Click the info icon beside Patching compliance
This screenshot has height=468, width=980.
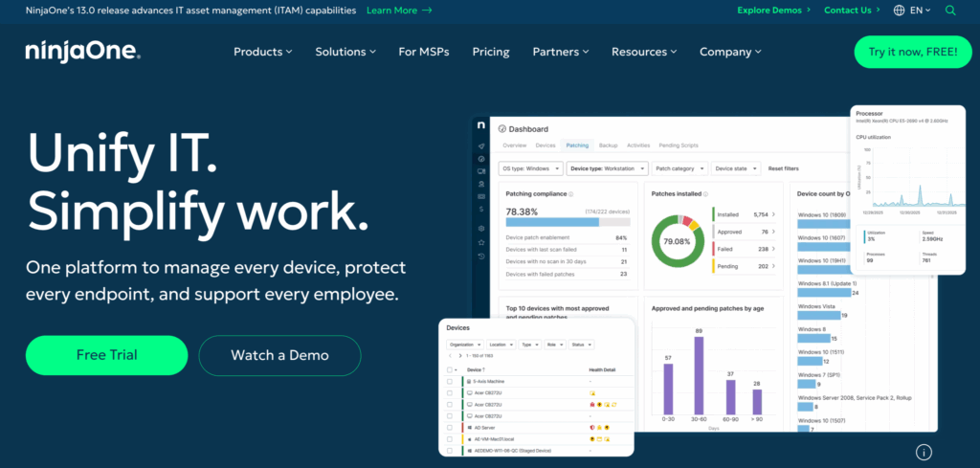[571, 194]
